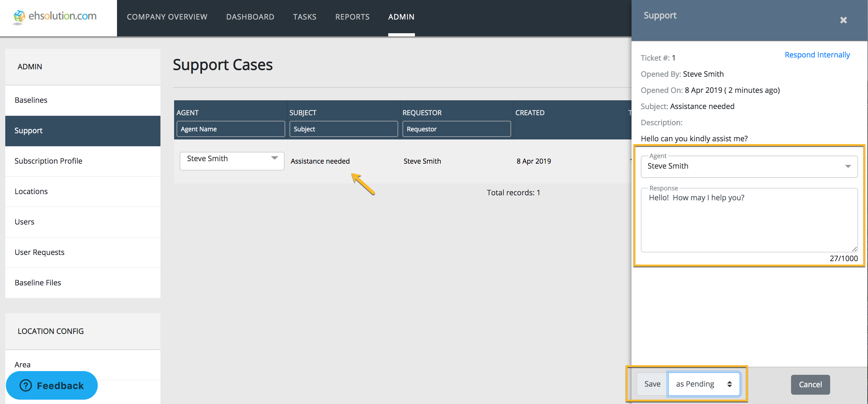Screen dimensions: 868x404
Task: Click the Agent Name filter field
Action: coord(231,129)
